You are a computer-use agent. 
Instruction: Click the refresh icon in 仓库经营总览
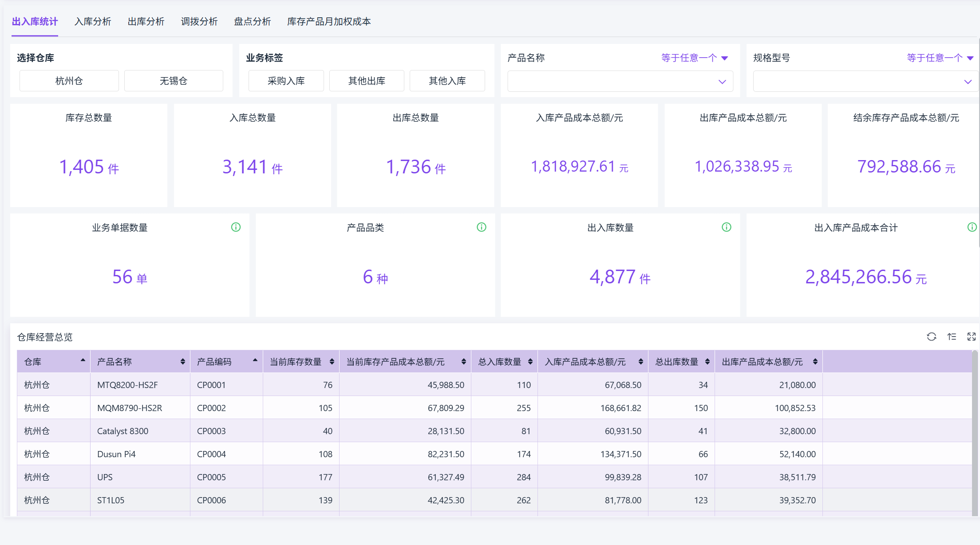tap(931, 337)
